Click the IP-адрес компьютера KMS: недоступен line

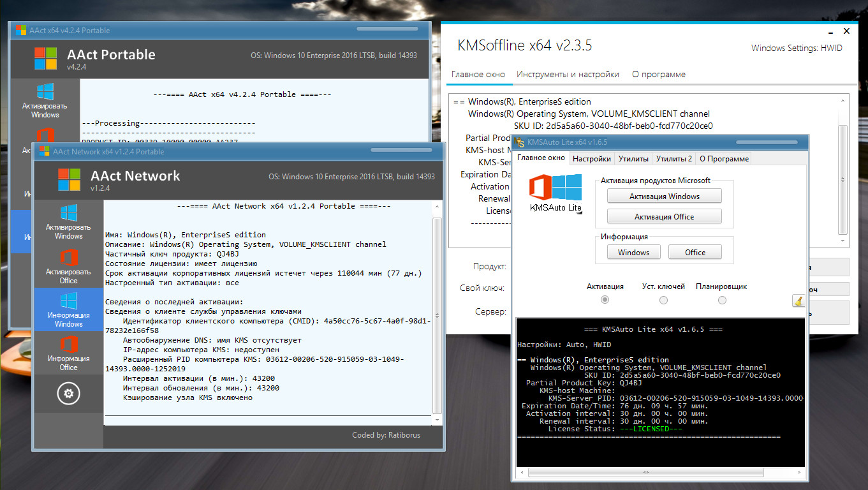(201, 350)
